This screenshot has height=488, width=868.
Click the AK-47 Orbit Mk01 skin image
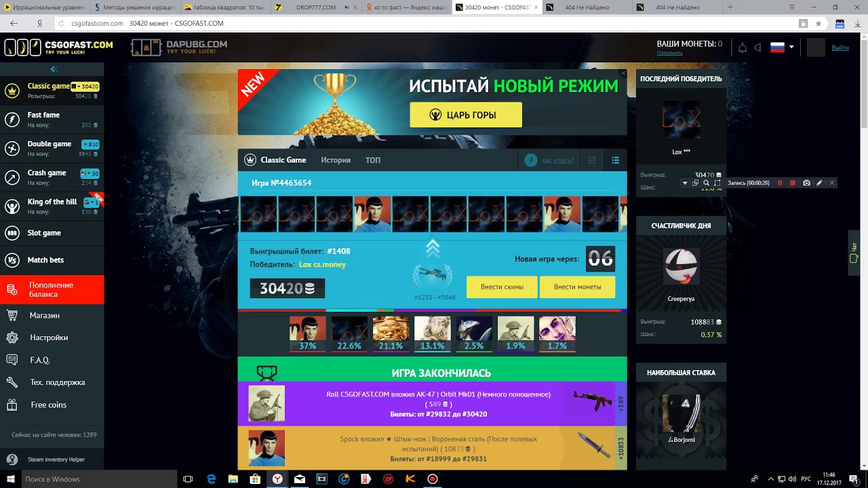pos(592,400)
